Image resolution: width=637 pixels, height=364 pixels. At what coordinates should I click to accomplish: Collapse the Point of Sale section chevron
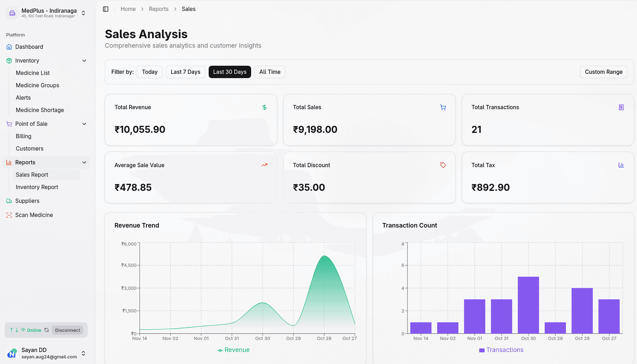[84, 124]
